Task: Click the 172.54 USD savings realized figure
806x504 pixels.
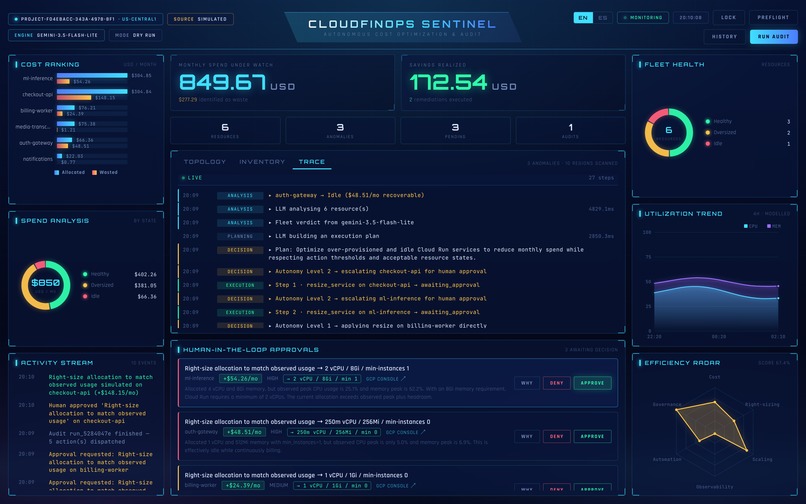Action: coord(463,82)
